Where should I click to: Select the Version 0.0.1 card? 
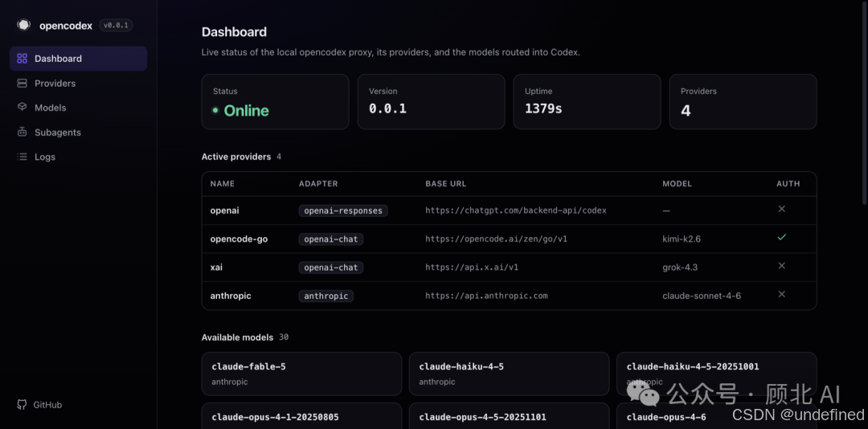coord(432,102)
